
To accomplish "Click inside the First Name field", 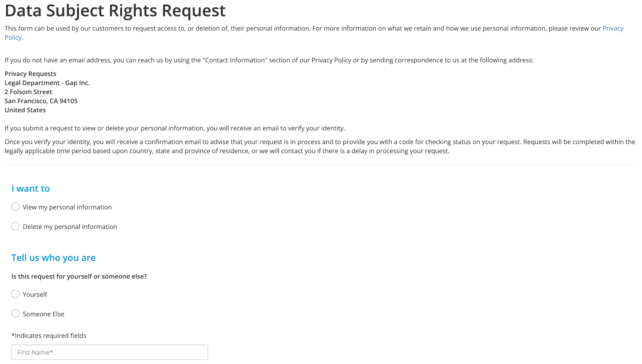I will [x=109, y=352].
